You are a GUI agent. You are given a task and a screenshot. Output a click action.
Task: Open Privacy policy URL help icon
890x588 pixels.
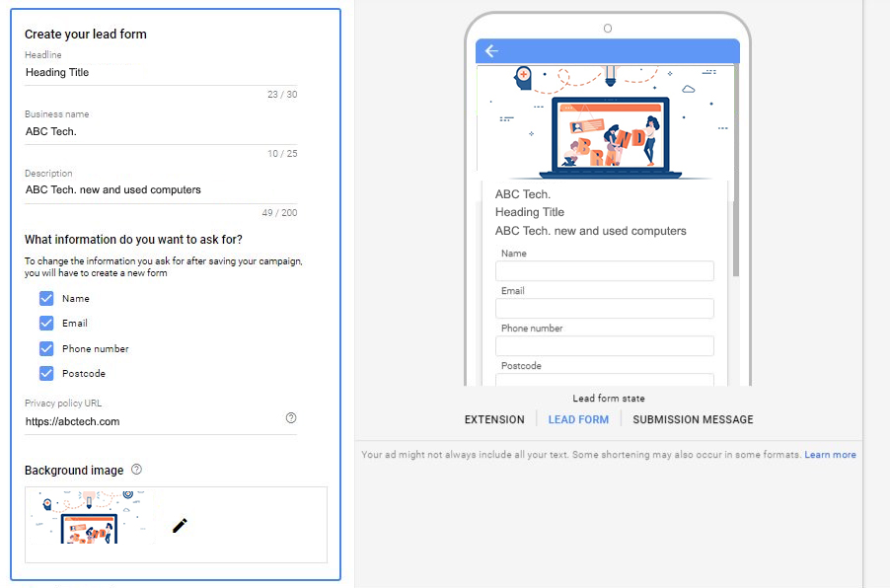click(291, 417)
